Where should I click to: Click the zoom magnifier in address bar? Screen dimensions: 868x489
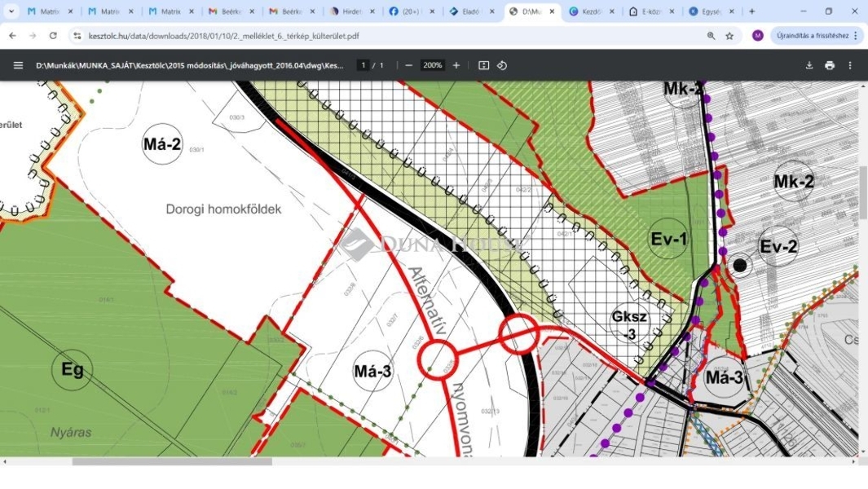pos(711,36)
